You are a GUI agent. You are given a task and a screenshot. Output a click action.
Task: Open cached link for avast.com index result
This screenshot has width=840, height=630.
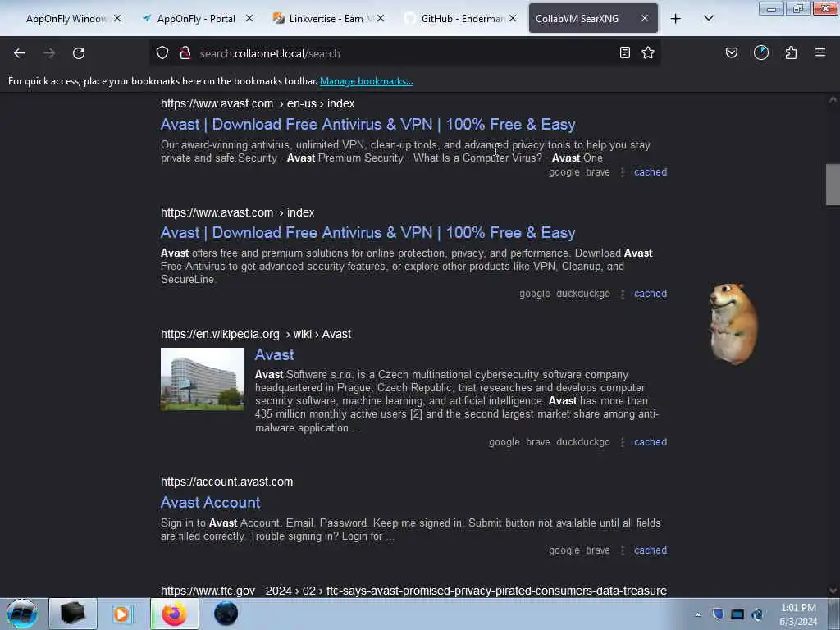[x=651, y=294]
